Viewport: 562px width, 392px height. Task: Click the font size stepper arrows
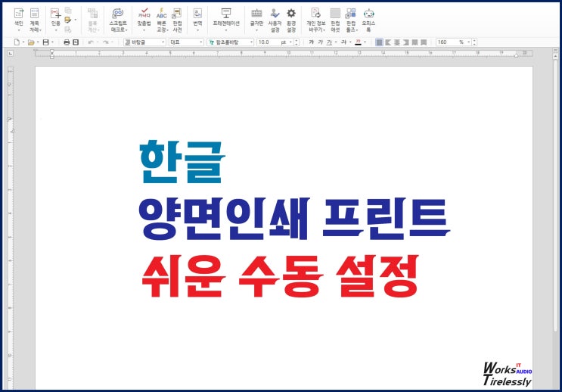click(x=297, y=42)
